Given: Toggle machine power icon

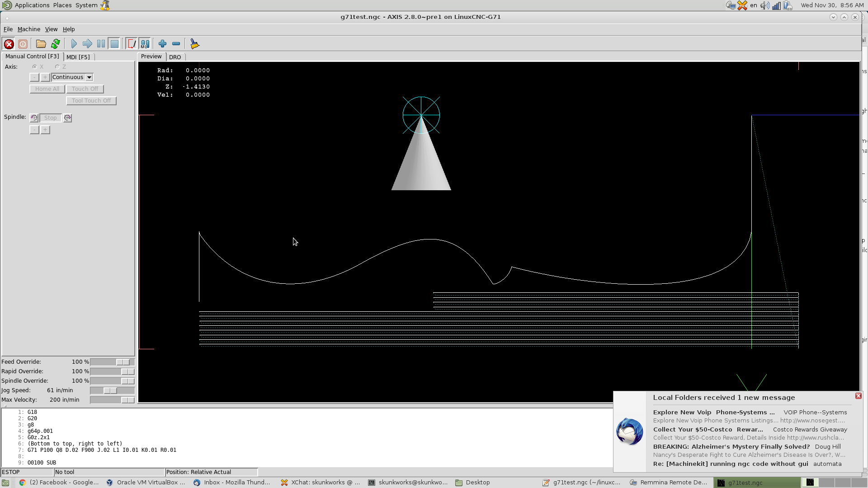Looking at the screenshot, I should tap(23, 44).
